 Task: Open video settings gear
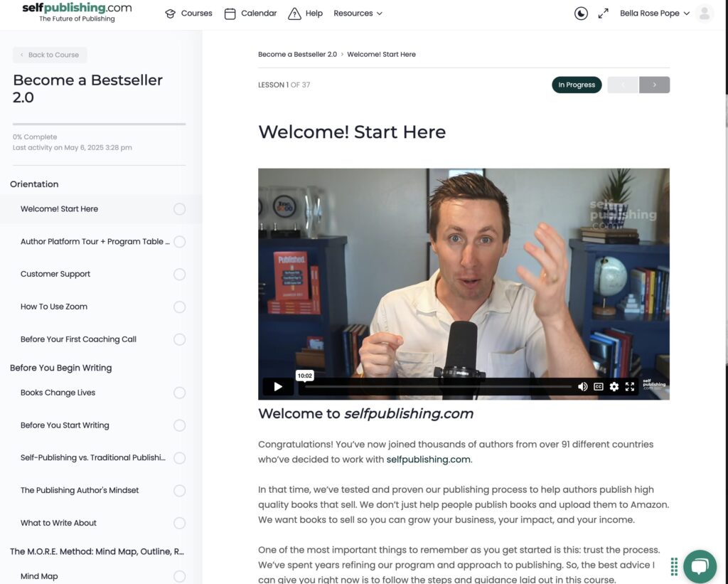pyautogui.click(x=614, y=386)
